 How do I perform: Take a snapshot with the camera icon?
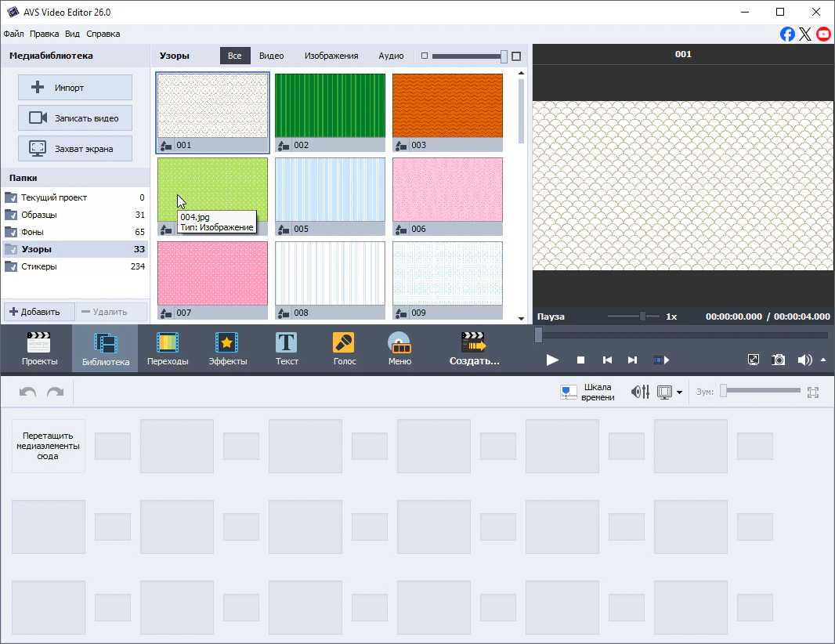779,360
